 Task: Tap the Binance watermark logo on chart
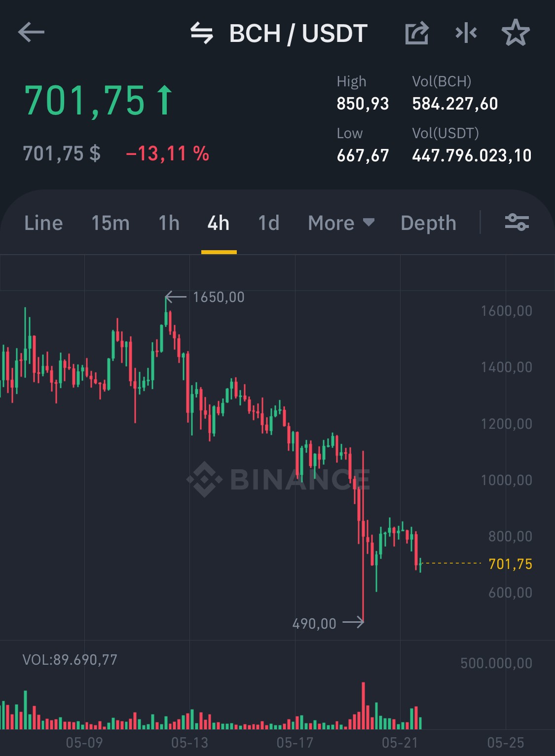tap(278, 479)
